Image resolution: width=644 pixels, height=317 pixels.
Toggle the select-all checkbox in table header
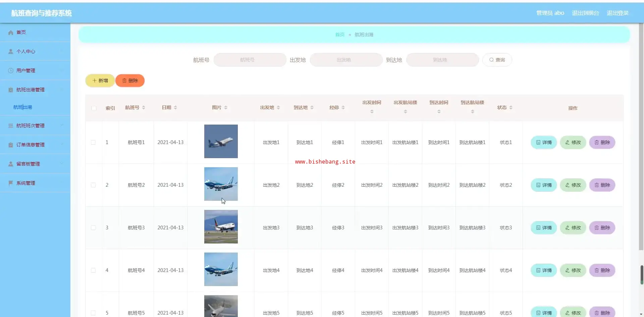[94, 108]
